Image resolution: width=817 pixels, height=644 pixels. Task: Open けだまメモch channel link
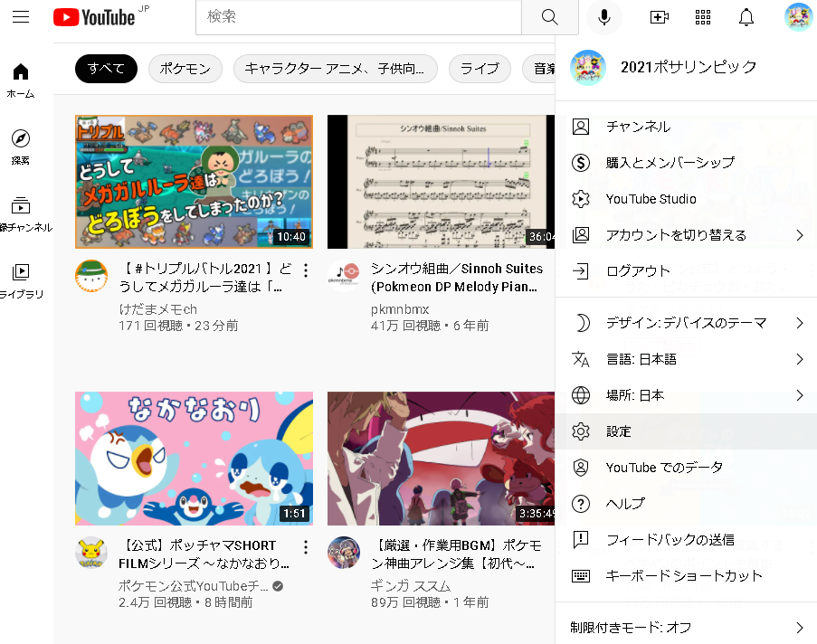tap(157, 309)
